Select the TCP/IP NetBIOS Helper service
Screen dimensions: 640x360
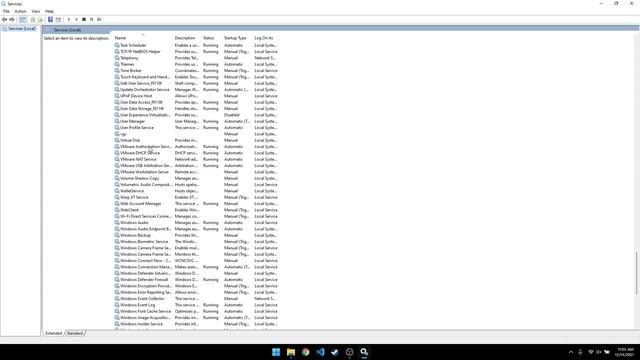196,52
